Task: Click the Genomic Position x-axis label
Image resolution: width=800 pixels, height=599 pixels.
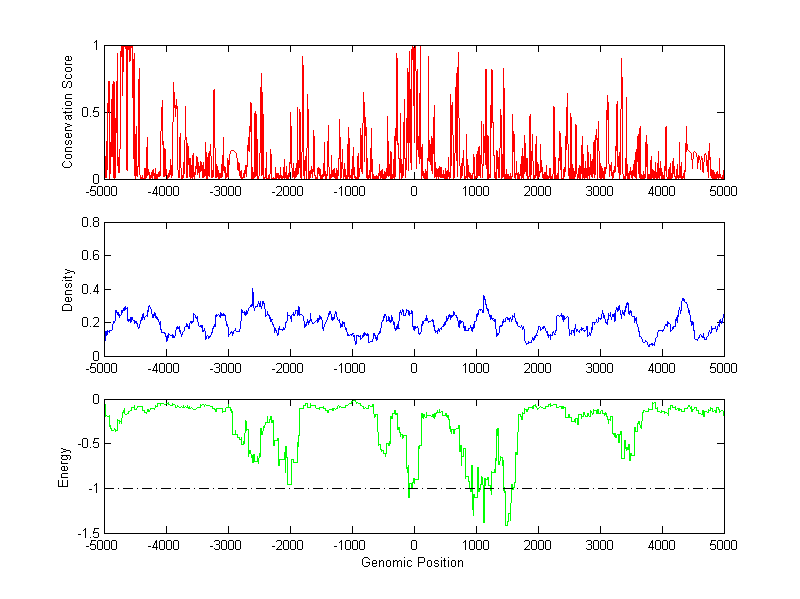Action: [x=413, y=562]
